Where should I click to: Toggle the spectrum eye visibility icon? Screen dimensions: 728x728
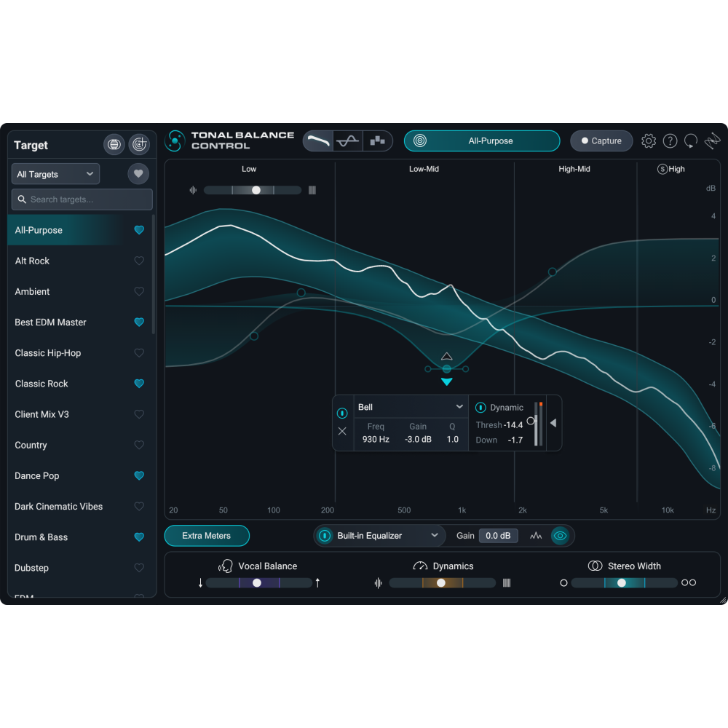tap(561, 536)
